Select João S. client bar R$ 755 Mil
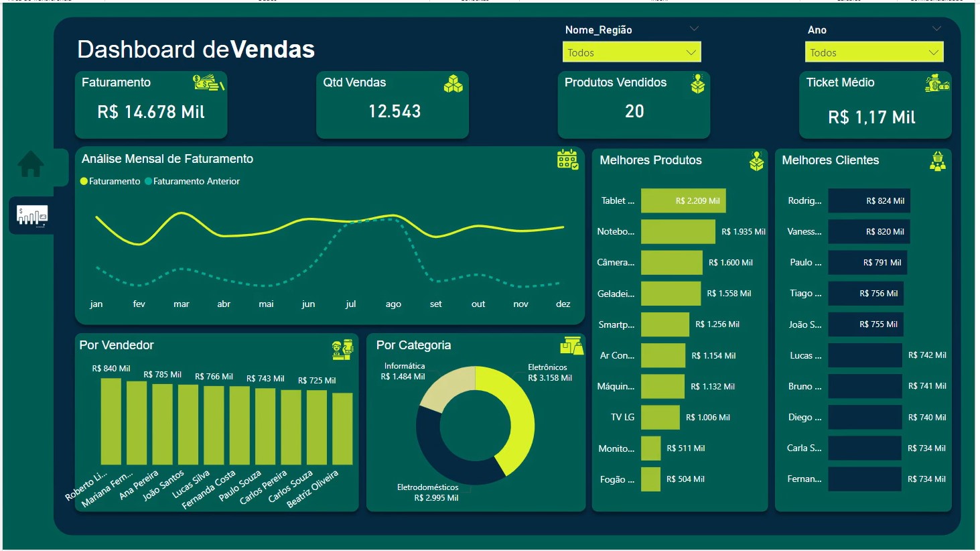The height and width of the screenshot is (551, 980). pyautogui.click(x=866, y=324)
